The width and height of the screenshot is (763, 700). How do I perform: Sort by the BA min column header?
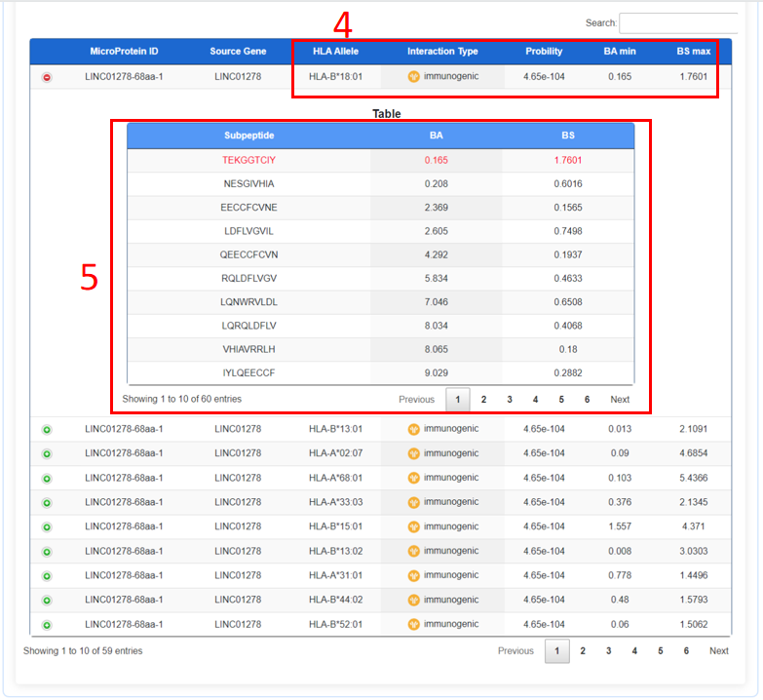619,52
